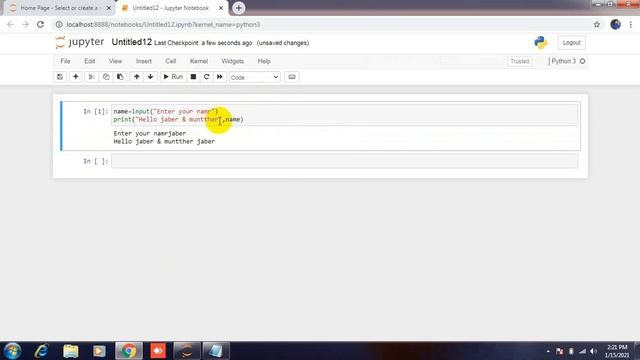Image resolution: width=640 pixels, height=360 pixels.
Task: Bookmark this page with star
Action: [597, 24]
